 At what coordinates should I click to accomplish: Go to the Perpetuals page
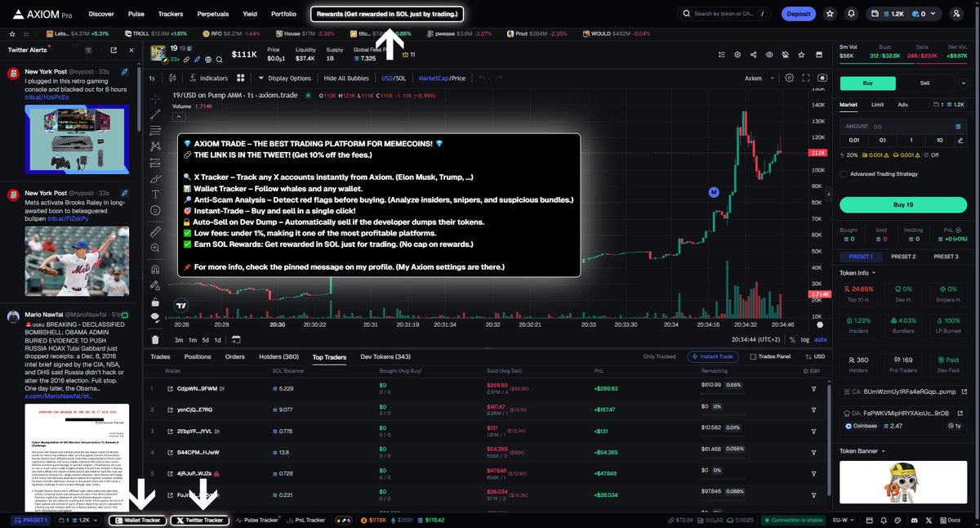213,14
